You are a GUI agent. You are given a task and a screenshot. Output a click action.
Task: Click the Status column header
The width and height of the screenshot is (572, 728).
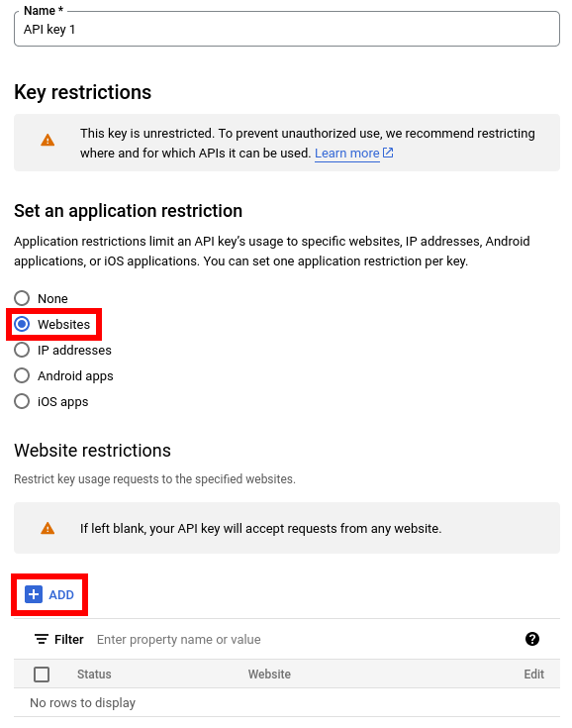click(94, 675)
